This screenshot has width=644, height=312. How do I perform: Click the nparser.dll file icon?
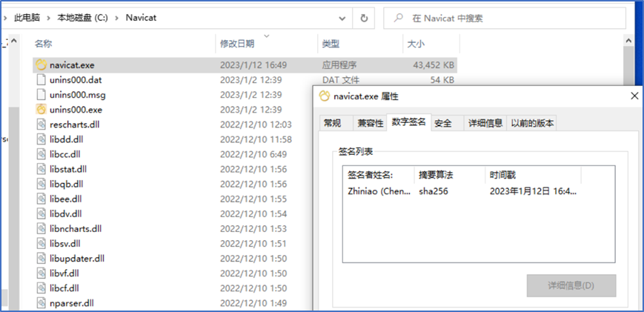pos(41,303)
